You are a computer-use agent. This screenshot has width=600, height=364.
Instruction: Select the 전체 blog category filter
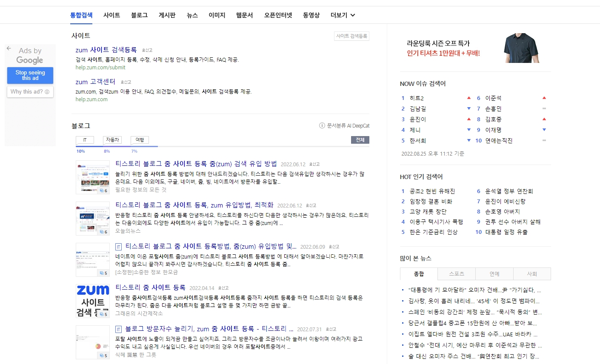point(360,140)
